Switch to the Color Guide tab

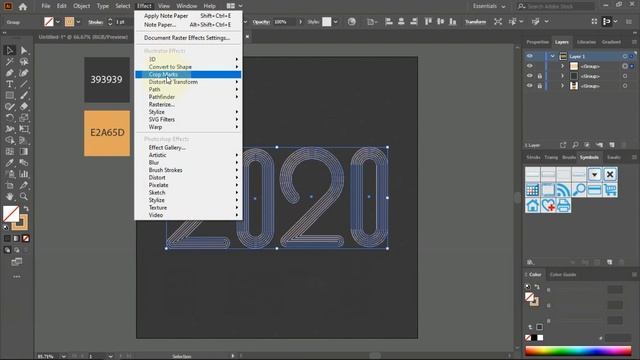(x=563, y=275)
